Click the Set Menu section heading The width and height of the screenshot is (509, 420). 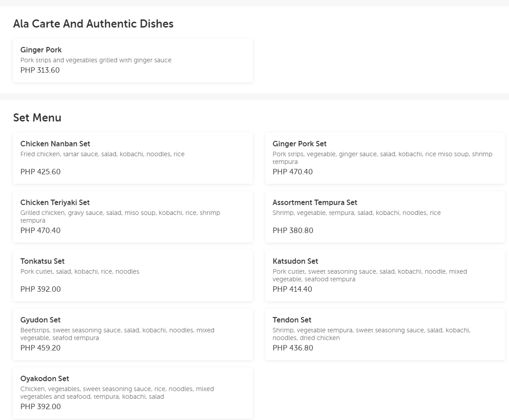point(37,118)
